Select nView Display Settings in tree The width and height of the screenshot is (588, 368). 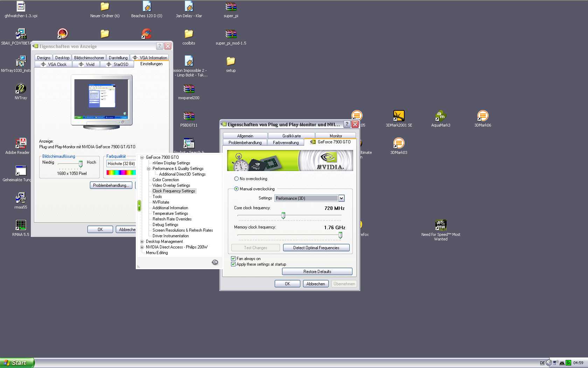point(171,163)
